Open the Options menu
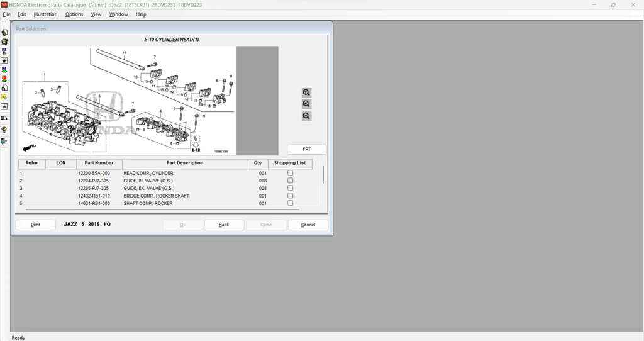The width and height of the screenshot is (644, 341). pyautogui.click(x=74, y=14)
